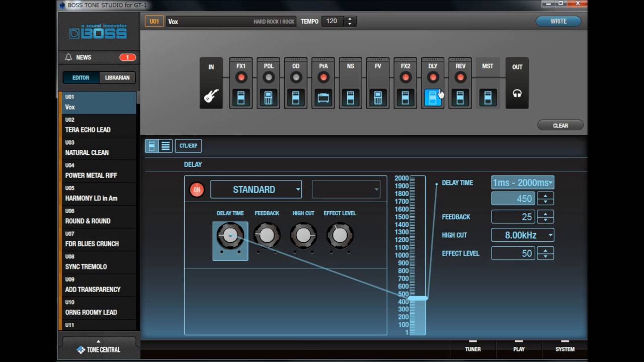Viewport: 644px width, 362px height.
Task: Switch to the EDITOR tab
Action: [x=80, y=77]
